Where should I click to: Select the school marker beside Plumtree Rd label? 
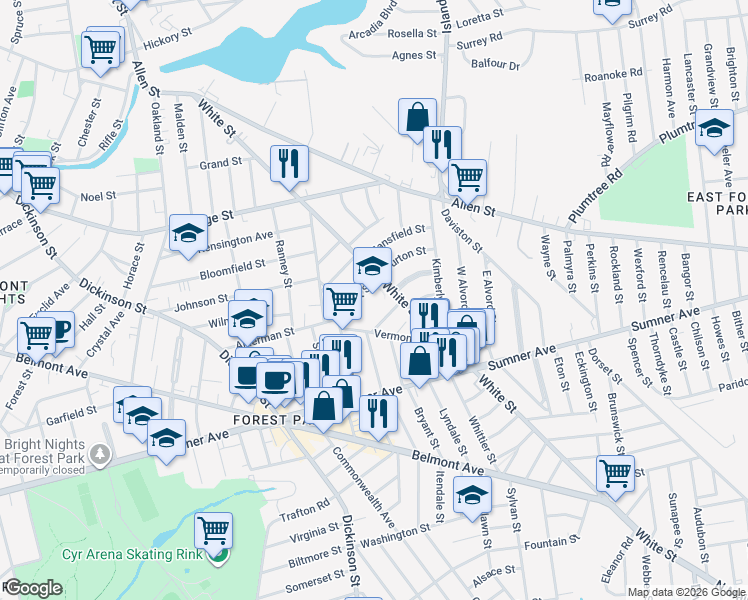pyautogui.click(x=714, y=128)
